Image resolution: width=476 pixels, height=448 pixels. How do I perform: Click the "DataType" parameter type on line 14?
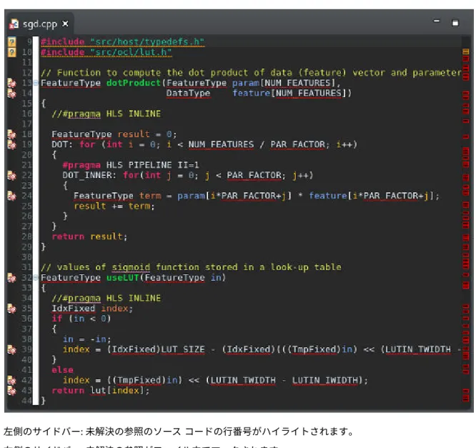point(188,93)
